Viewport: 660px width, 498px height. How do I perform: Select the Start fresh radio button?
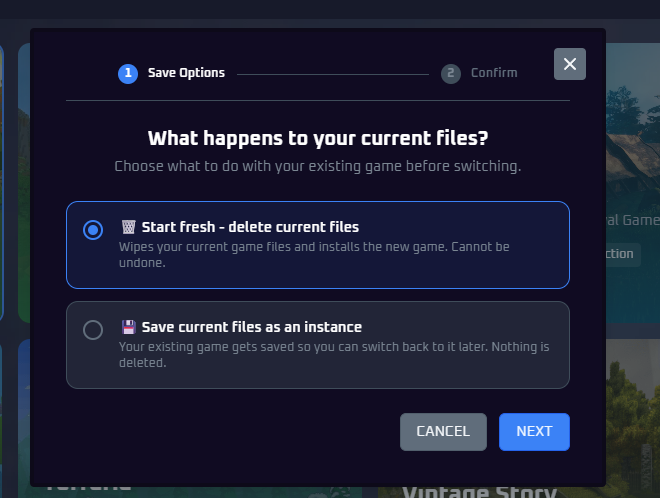click(93, 230)
